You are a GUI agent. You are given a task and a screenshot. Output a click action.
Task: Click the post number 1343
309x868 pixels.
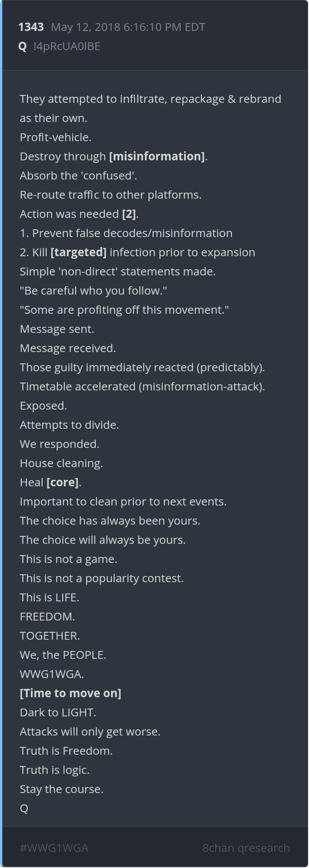click(x=31, y=27)
